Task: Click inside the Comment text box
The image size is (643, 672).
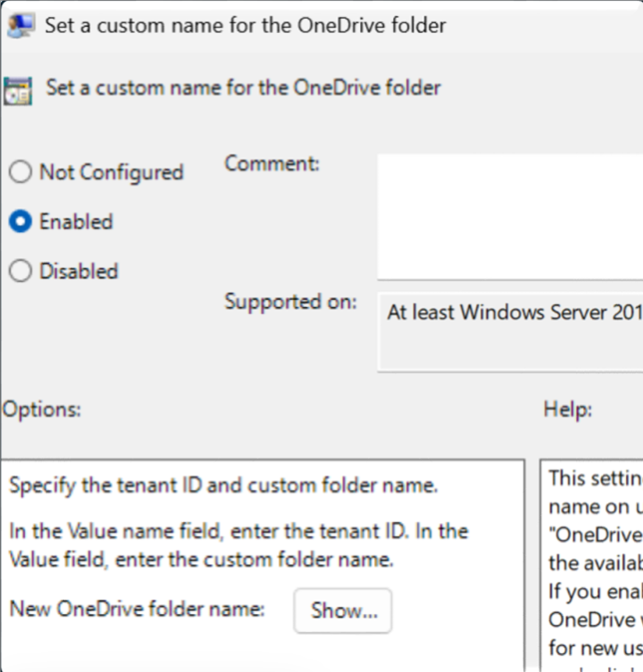Action: coord(510,217)
